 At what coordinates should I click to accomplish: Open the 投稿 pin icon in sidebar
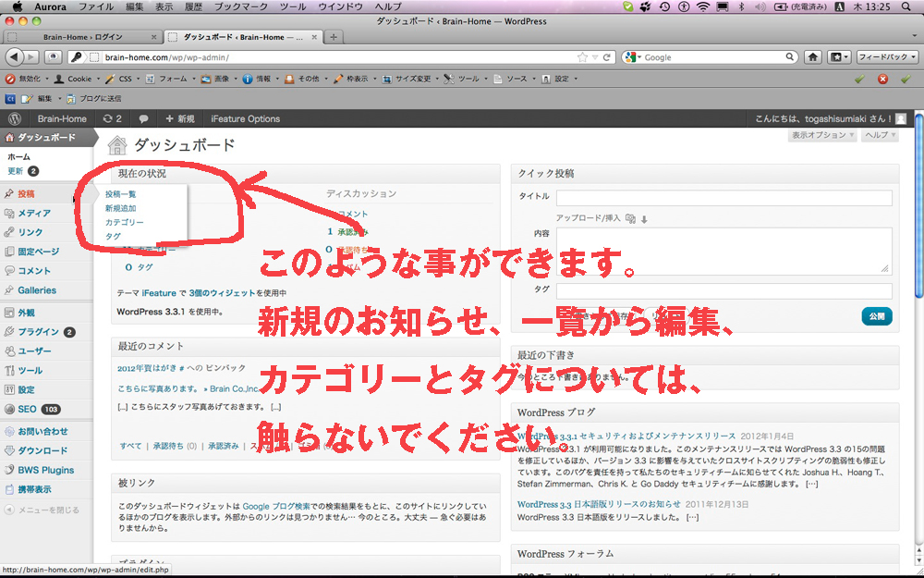9,193
